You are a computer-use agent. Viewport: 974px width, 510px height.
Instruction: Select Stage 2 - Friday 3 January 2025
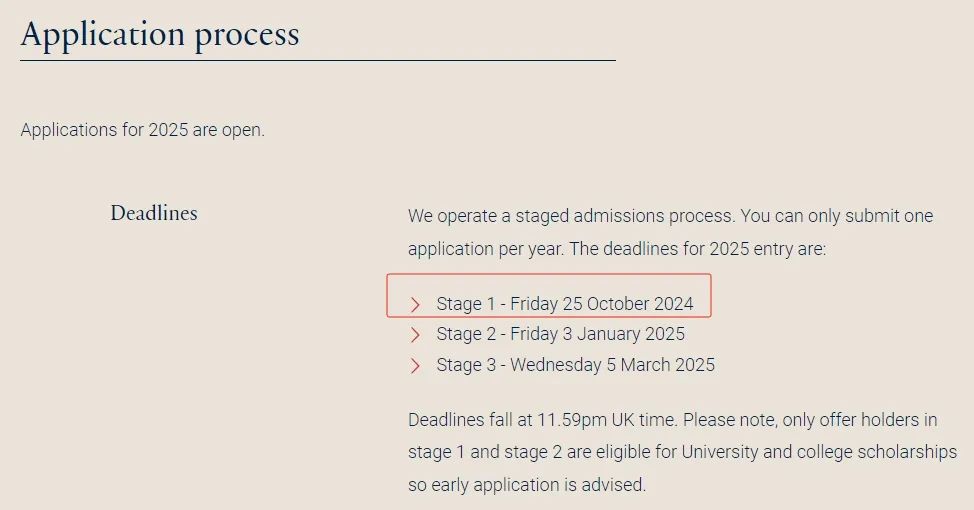pos(560,334)
